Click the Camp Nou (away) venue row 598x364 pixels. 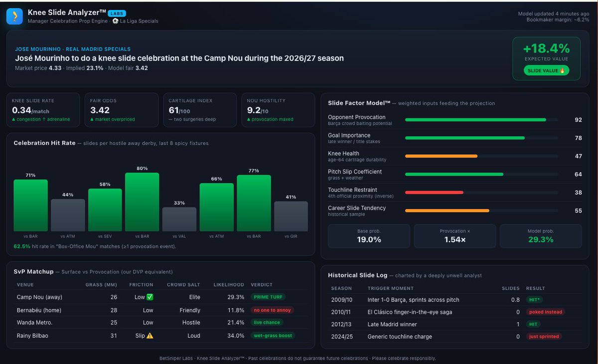click(161, 297)
